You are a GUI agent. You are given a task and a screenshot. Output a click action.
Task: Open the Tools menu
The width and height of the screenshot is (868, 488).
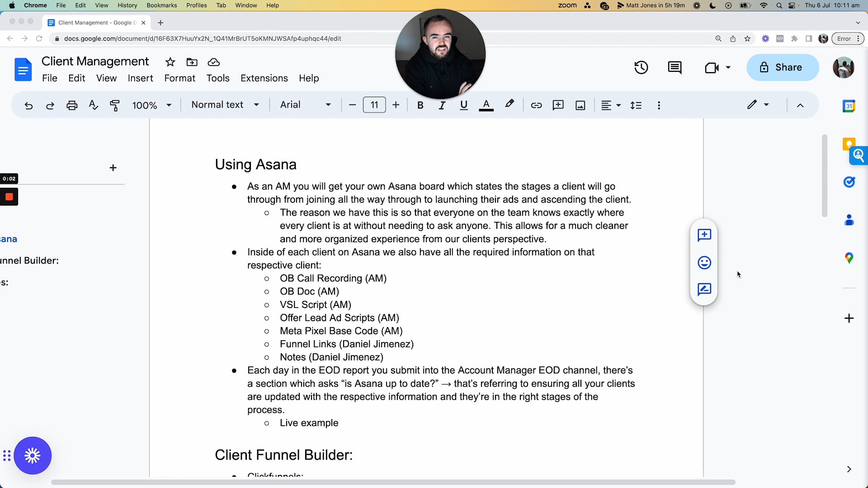218,78
